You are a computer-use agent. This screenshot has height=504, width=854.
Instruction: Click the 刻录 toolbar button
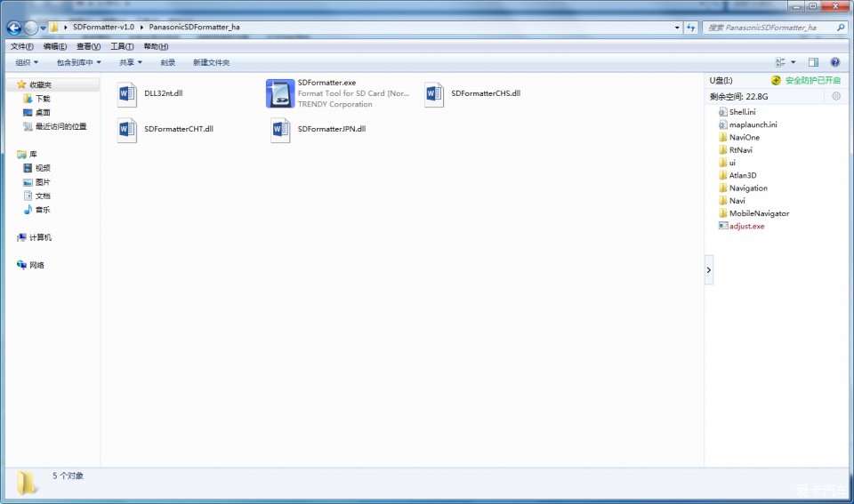pyautogui.click(x=168, y=62)
